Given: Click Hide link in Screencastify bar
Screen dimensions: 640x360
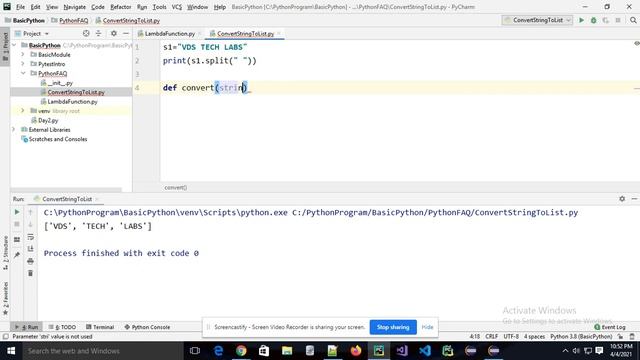Looking at the screenshot, I should tap(427, 327).
